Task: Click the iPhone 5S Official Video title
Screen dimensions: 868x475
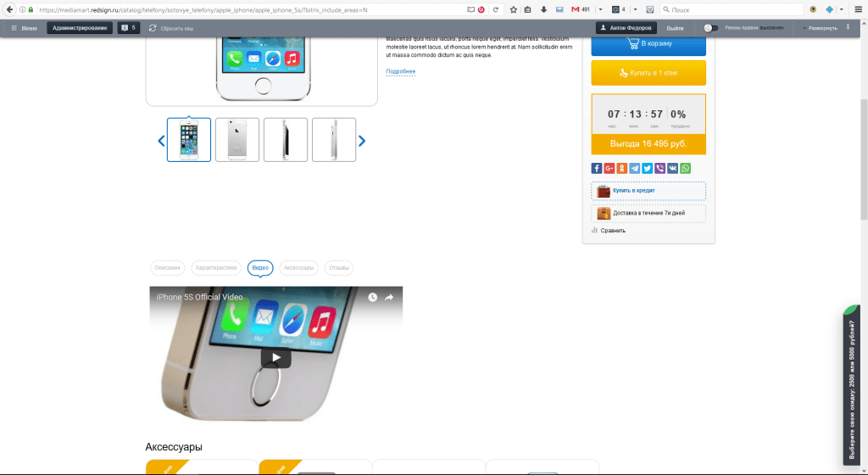Action: click(199, 297)
